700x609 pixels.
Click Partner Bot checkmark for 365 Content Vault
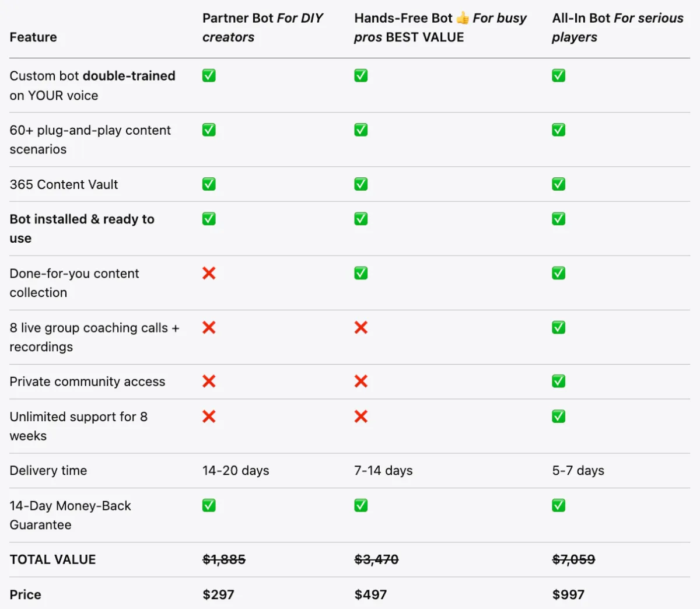(209, 184)
